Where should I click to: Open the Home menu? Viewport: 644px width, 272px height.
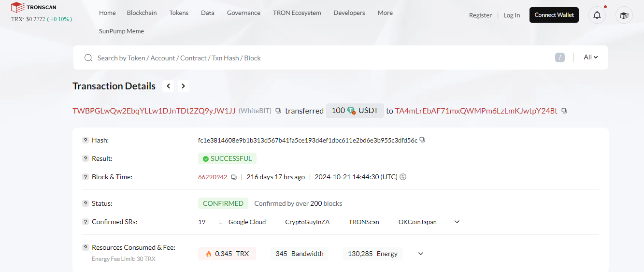107,13
